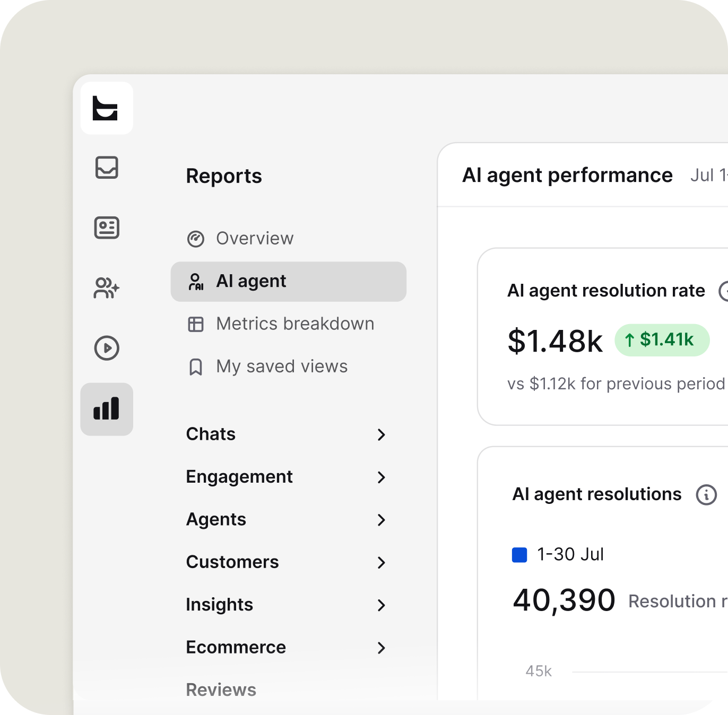Click the 1-30 Jul legend label
This screenshot has width=728, height=715.
click(x=570, y=554)
